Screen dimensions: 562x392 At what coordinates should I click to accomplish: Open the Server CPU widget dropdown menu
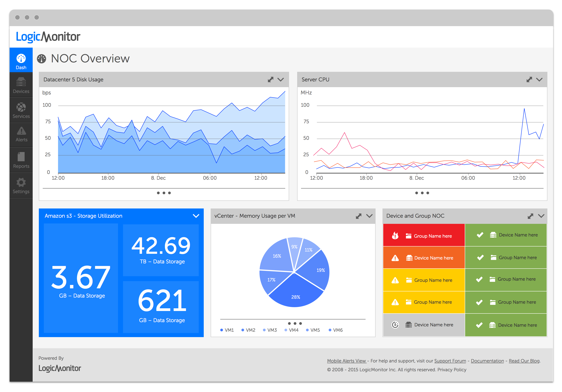539,79
